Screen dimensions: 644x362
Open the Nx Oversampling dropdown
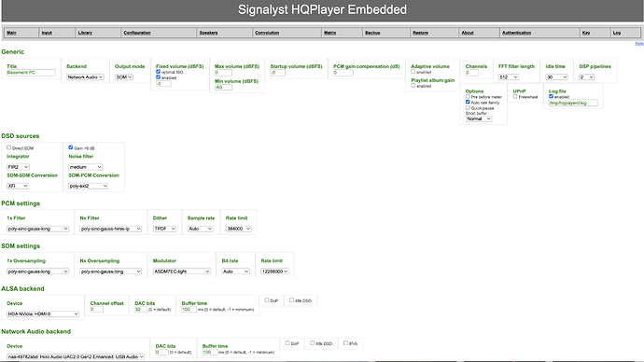pyautogui.click(x=111, y=271)
